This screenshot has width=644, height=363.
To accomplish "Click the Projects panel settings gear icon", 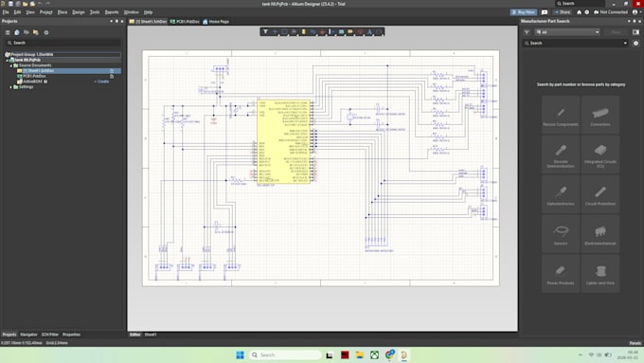I will coord(46,32).
